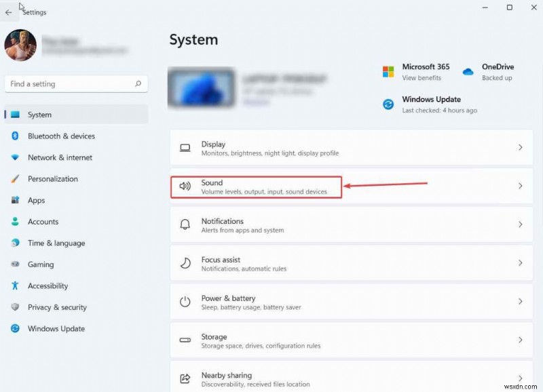
Task: Expand the Display row chevron
Action: pos(521,147)
